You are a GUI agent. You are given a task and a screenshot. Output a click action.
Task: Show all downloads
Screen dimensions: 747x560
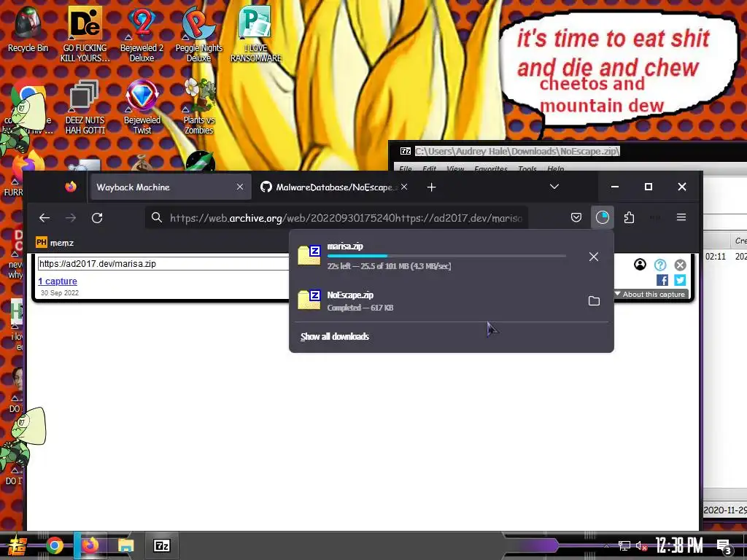(335, 337)
